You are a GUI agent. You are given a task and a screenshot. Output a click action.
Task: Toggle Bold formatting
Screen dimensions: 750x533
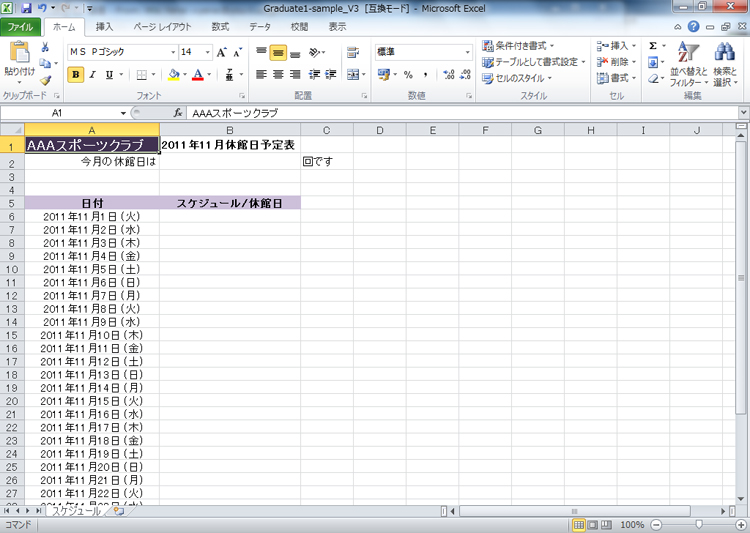[x=76, y=75]
